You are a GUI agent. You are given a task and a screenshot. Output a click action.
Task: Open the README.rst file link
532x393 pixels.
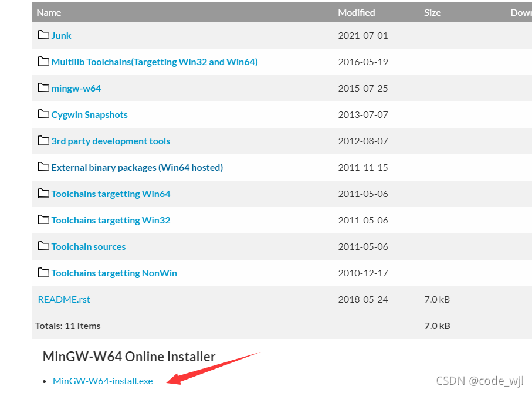click(64, 300)
